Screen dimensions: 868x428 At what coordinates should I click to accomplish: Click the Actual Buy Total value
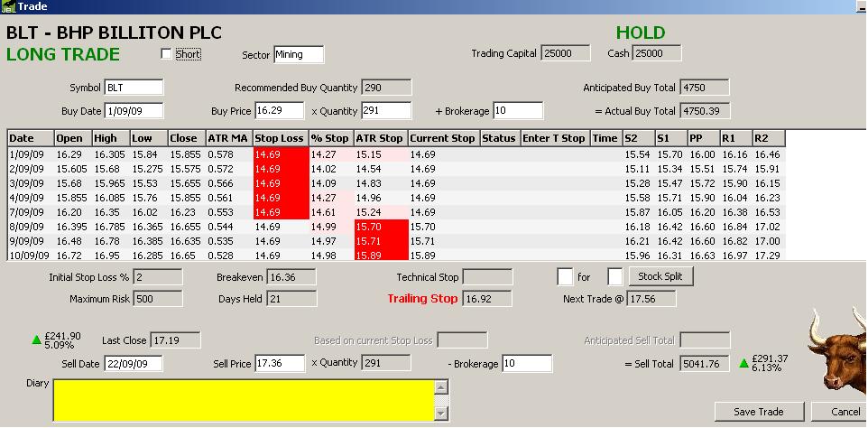coord(705,111)
